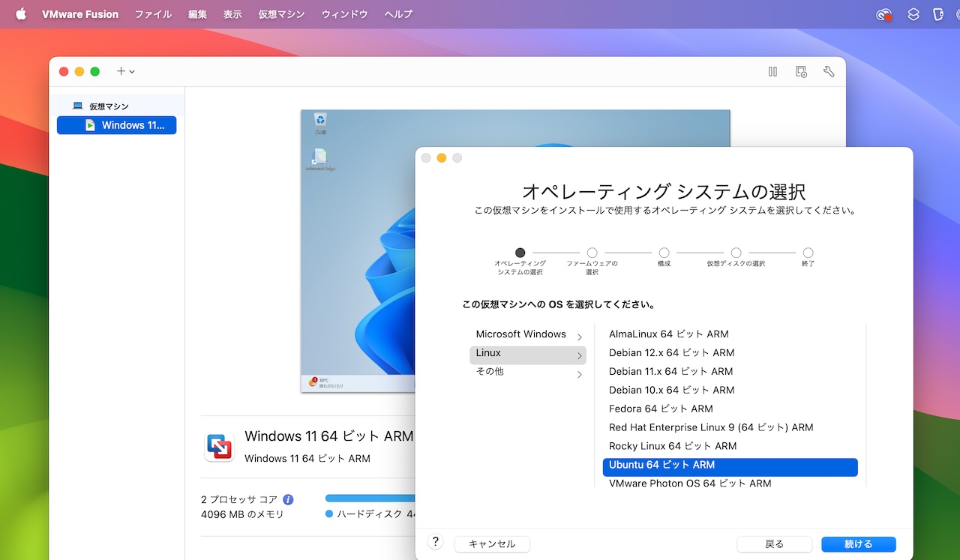The height and width of the screenshot is (560, 960).
Task: Click the ファームウェアの選択 step indicator
Action: coord(592,253)
